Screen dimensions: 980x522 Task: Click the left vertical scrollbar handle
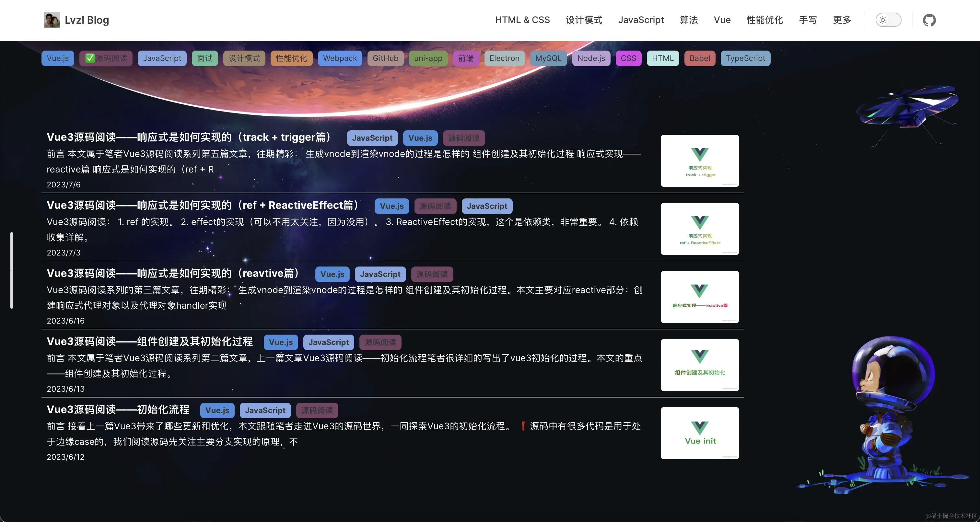click(x=12, y=270)
